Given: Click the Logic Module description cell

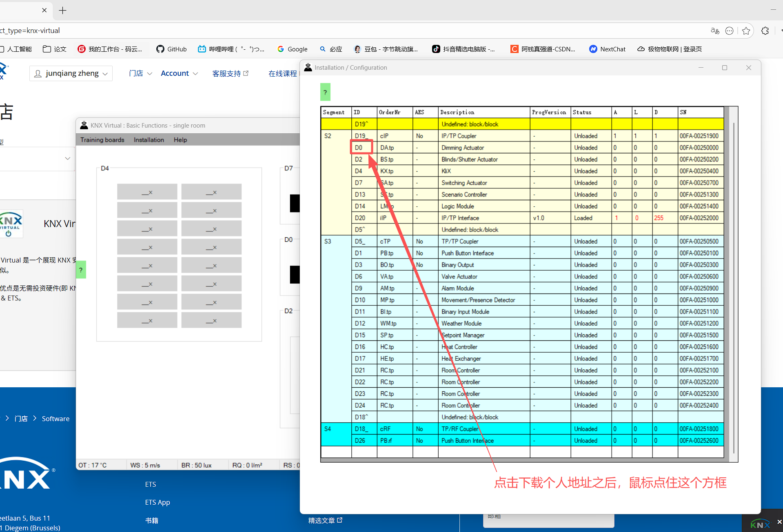Looking at the screenshot, I should pos(484,206).
